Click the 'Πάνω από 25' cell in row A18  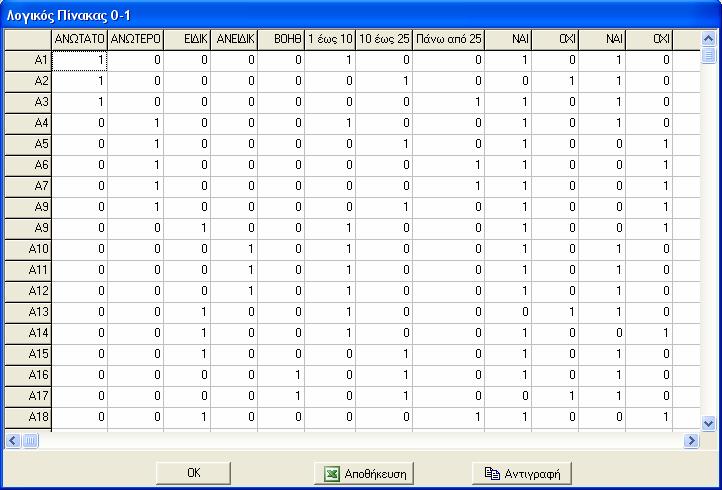coord(448,418)
